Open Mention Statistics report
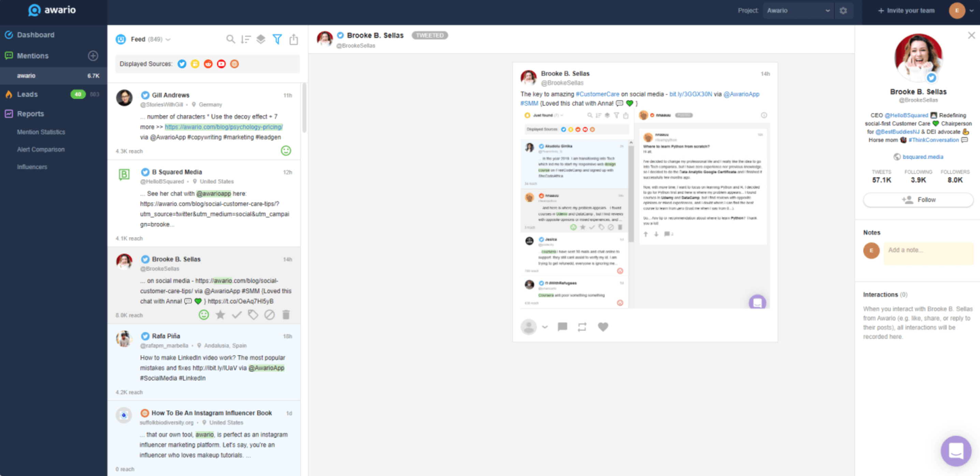 41,132
